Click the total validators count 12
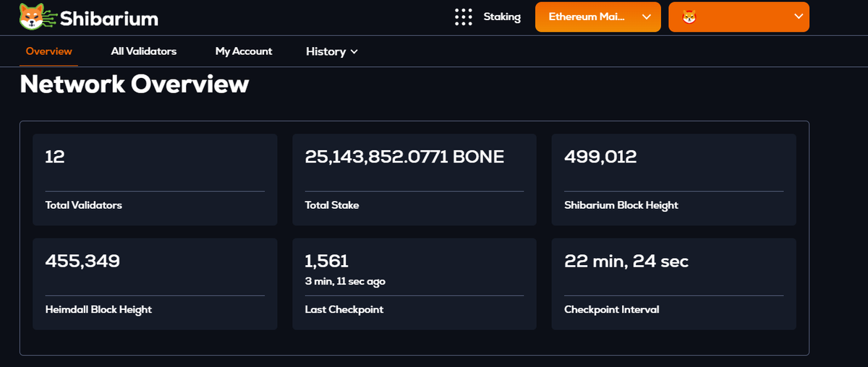Screen dimensions: 868x367 click(55, 157)
